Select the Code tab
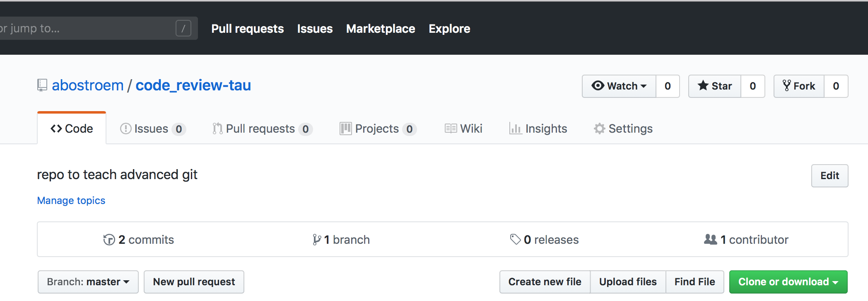This screenshot has height=301, width=868. coord(72,129)
